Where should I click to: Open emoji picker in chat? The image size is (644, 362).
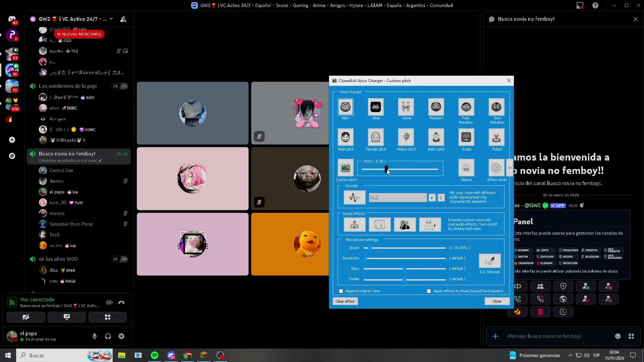click(x=618, y=336)
